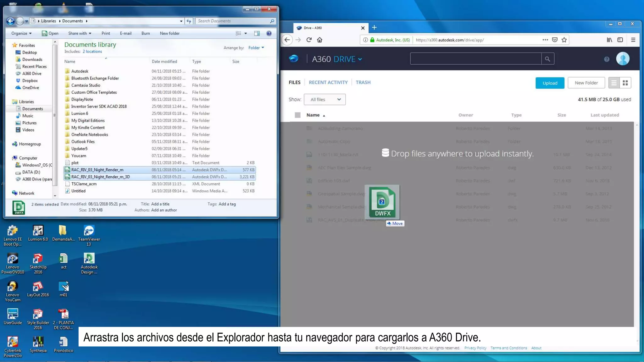Screen dimensions: 644x362
Task: Open LayOut 2016 desktop icon
Action: click(38, 289)
